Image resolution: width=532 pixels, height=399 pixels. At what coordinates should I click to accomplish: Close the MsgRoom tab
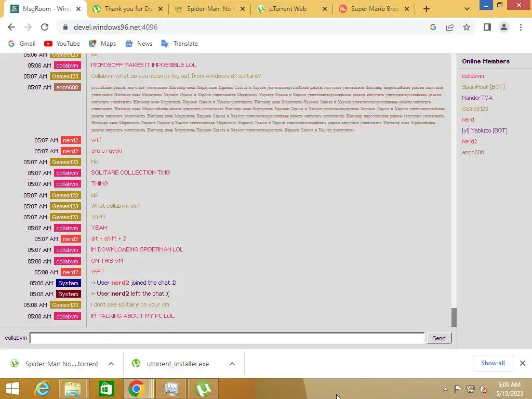[x=78, y=9]
